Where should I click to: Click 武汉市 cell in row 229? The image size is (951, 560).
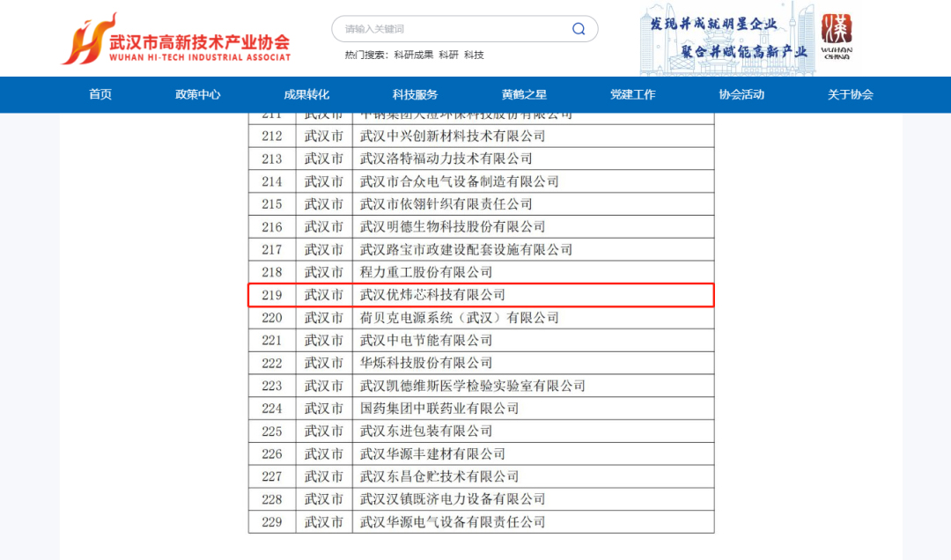(x=324, y=522)
